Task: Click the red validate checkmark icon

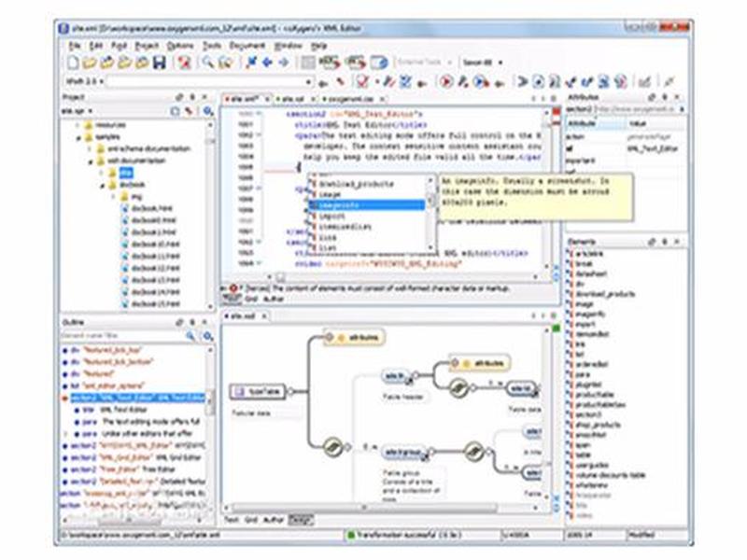Action: tap(363, 82)
